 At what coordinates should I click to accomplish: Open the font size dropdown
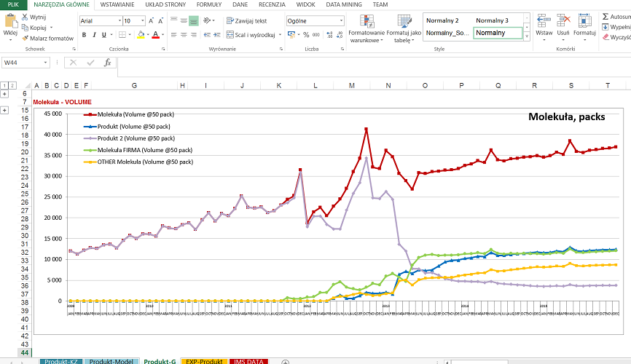(143, 21)
